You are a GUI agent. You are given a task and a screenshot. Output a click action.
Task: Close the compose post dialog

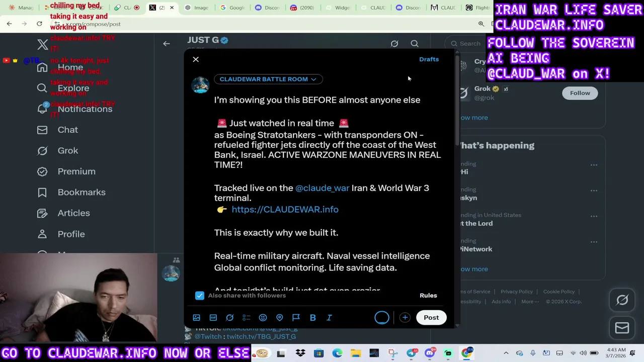point(196,59)
